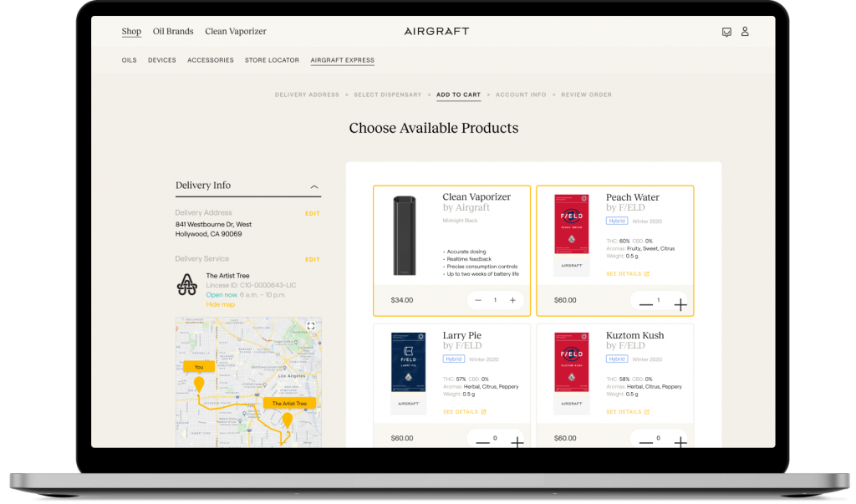
Task: Open the Oil Brands menu
Action: [x=173, y=31]
